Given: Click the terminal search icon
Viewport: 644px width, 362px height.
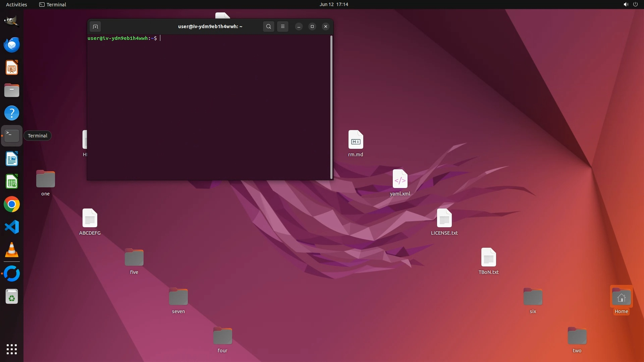Looking at the screenshot, I should [x=268, y=26].
